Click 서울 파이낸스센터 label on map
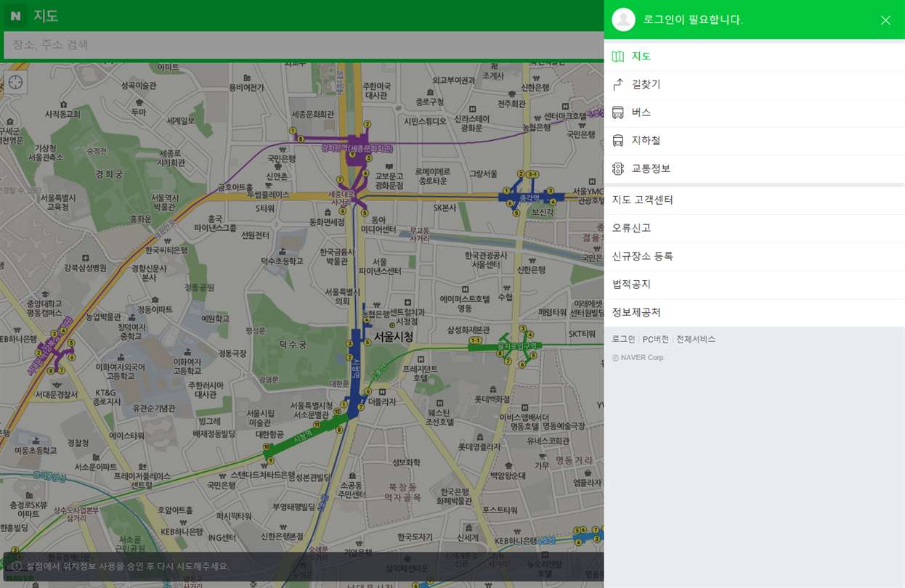905x588 pixels. tap(380, 266)
